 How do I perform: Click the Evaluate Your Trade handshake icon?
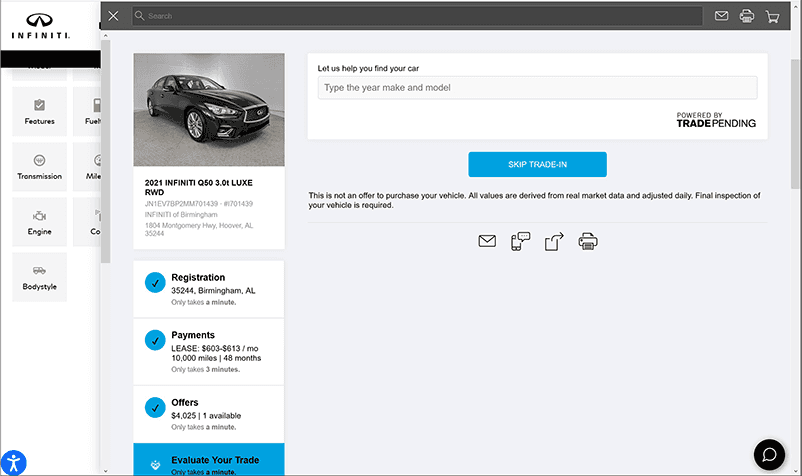click(155, 465)
